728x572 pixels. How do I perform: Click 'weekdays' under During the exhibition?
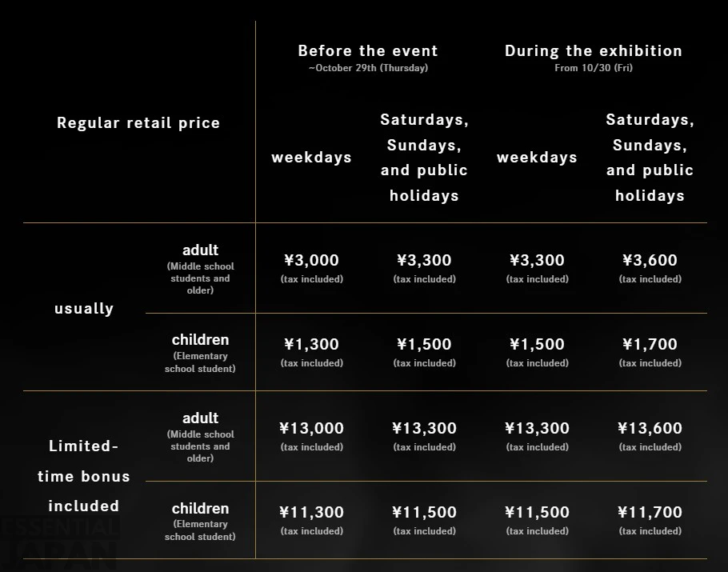click(x=537, y=158)
